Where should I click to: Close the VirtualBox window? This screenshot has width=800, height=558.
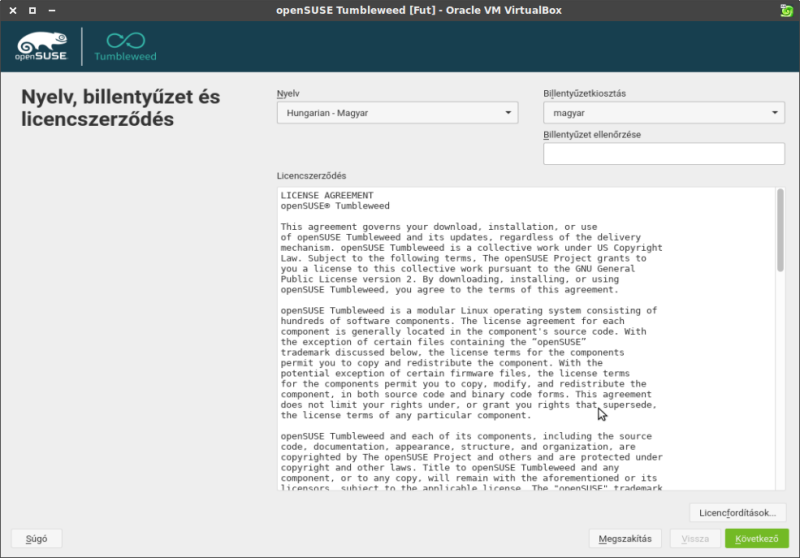[x=13, y=10]
